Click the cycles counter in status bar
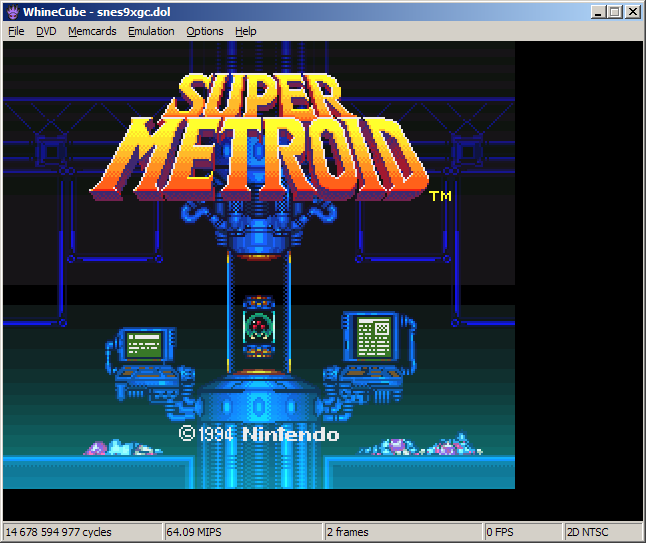 pyautogui.click(x=81, y=532)
